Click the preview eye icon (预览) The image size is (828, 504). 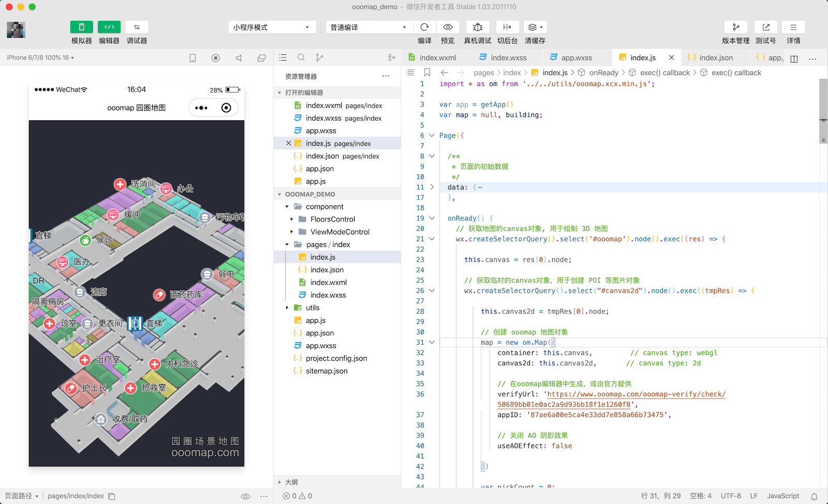pyautogui.click(x=448, y=27)
